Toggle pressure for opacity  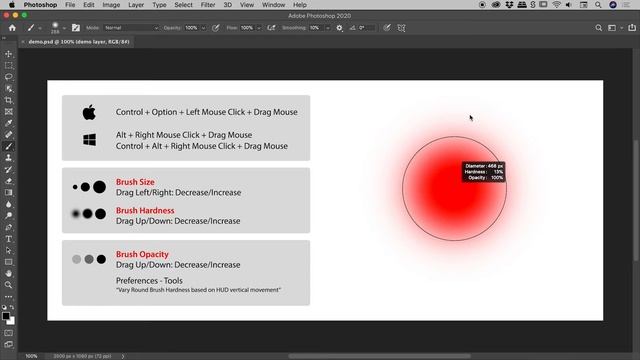tap(216, 28)
